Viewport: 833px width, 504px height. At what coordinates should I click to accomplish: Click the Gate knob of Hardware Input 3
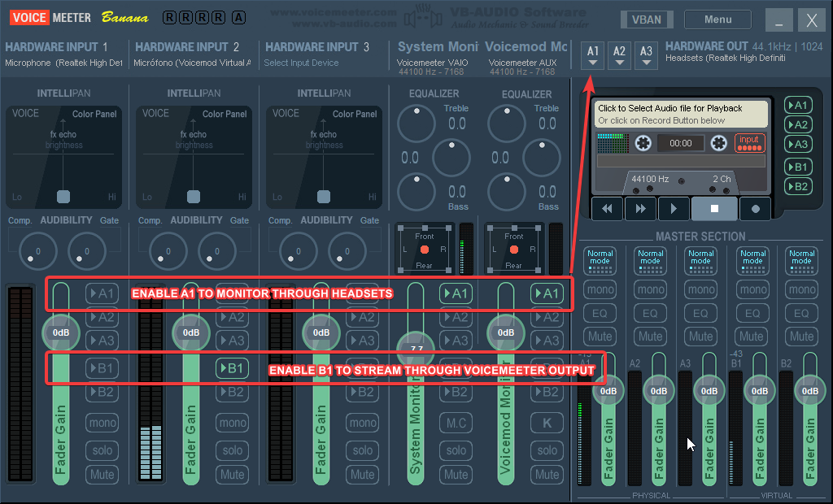(x=347, y=251)
